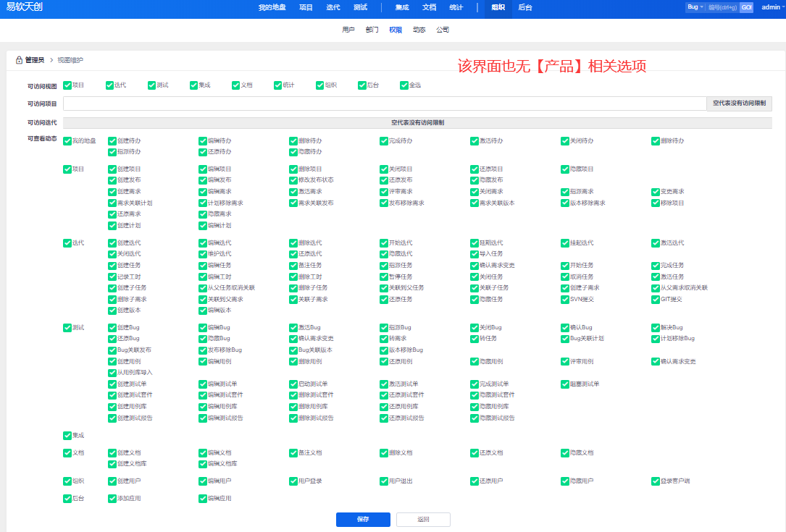Uncheck the SVN提交 checkbox

[x=565, y=299]
